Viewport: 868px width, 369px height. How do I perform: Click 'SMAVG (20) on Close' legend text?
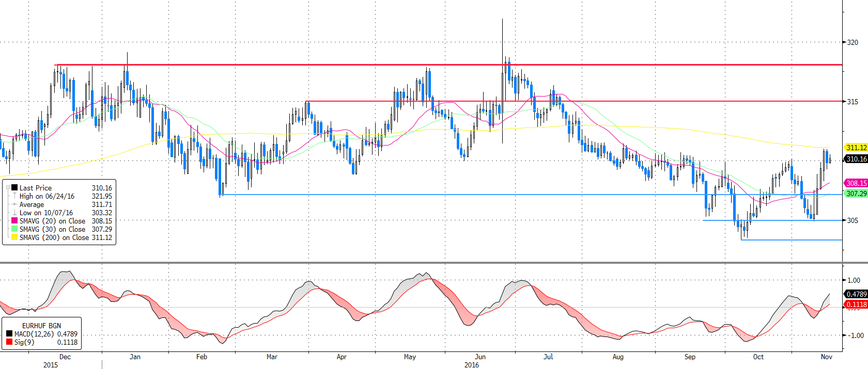[53, 221]
